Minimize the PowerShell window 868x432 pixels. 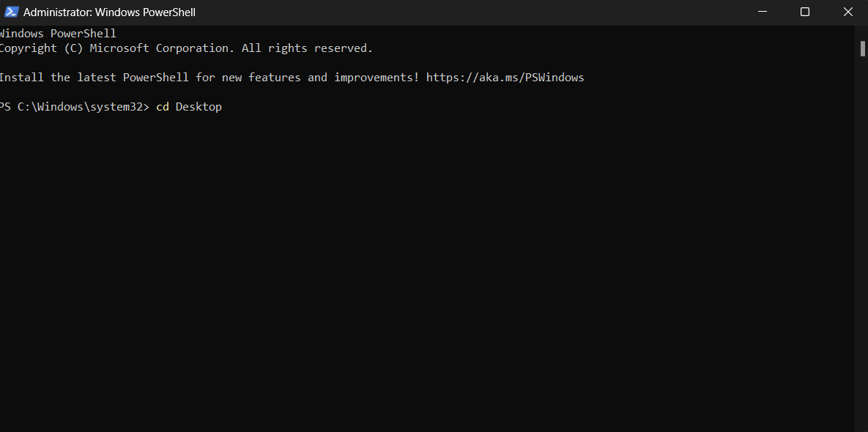pos(762,12)
